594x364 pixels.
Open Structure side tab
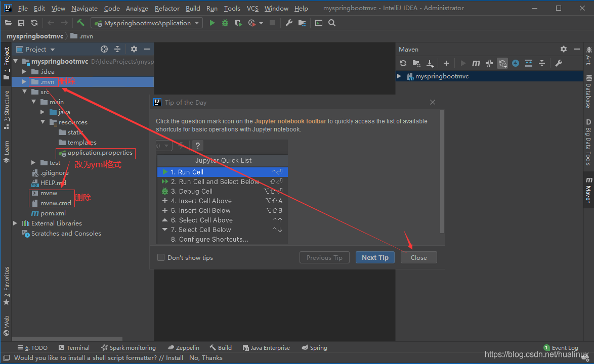[x=7, y=110]
